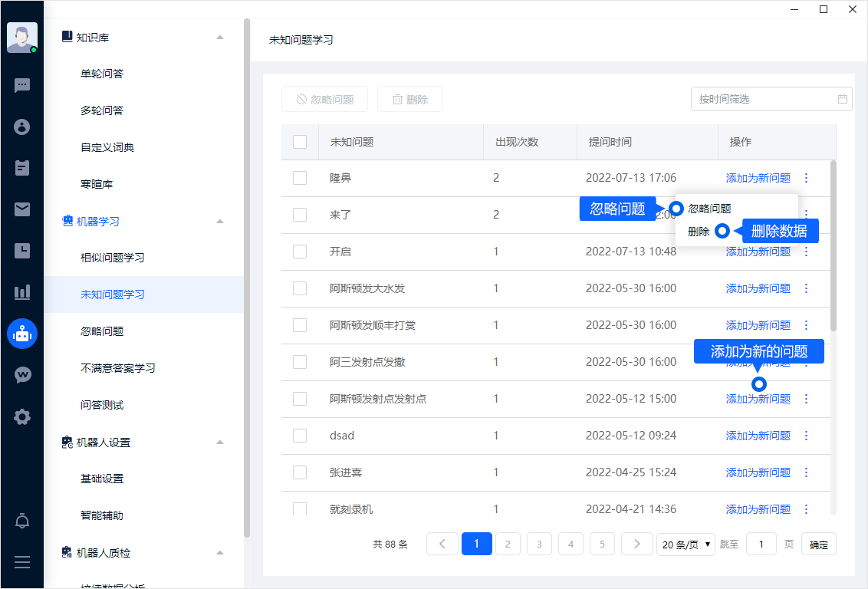Collapse the 知识库 section arrow
Image resolution: width=868 pixels, height=589 pixels.
point(220,37)
